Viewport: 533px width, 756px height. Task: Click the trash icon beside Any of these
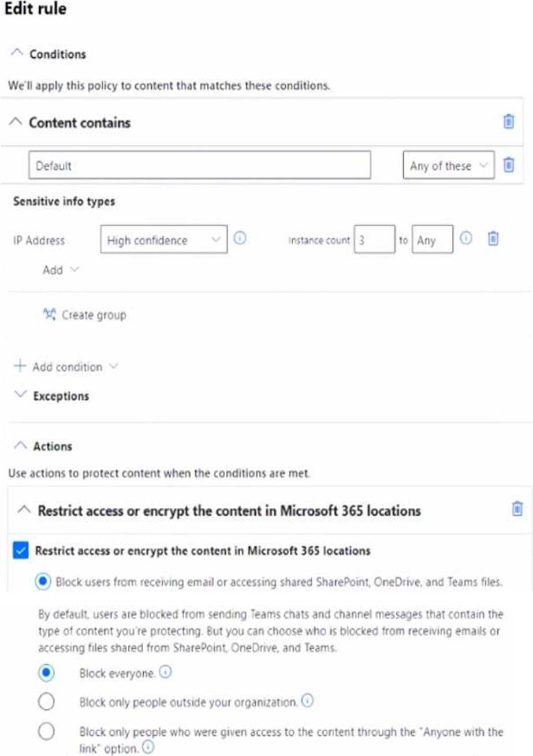click(509, 165)
